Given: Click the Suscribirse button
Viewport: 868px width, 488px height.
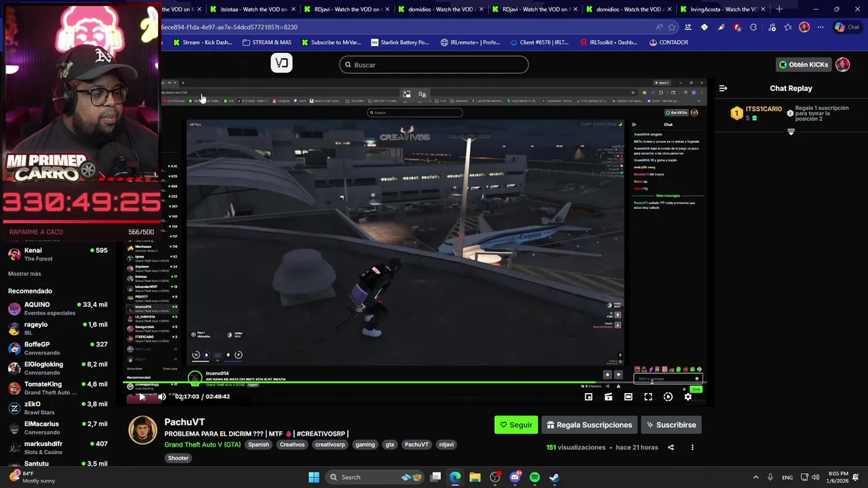Looking at the screenshot, I should pos(671,425).
